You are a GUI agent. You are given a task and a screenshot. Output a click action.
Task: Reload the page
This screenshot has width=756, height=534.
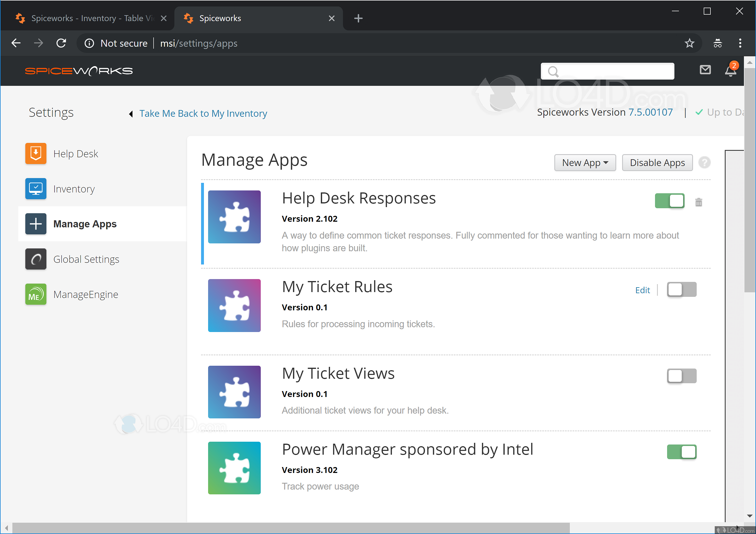click(x=61, y=43)
